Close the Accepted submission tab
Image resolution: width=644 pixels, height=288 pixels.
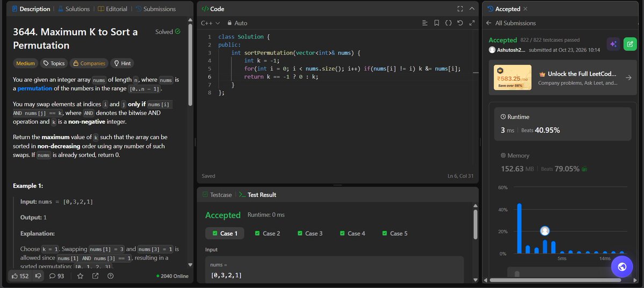coord(525,9)
